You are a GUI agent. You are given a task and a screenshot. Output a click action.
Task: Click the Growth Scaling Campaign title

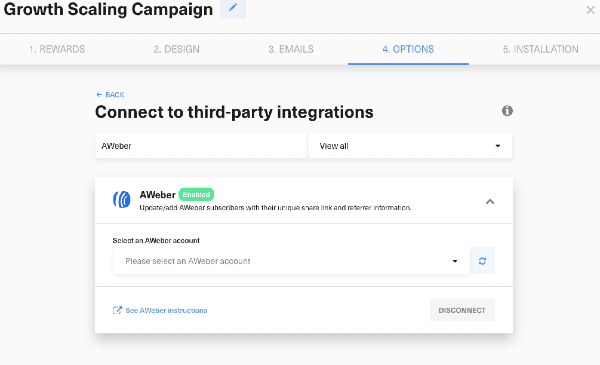[x=108, y=9]
